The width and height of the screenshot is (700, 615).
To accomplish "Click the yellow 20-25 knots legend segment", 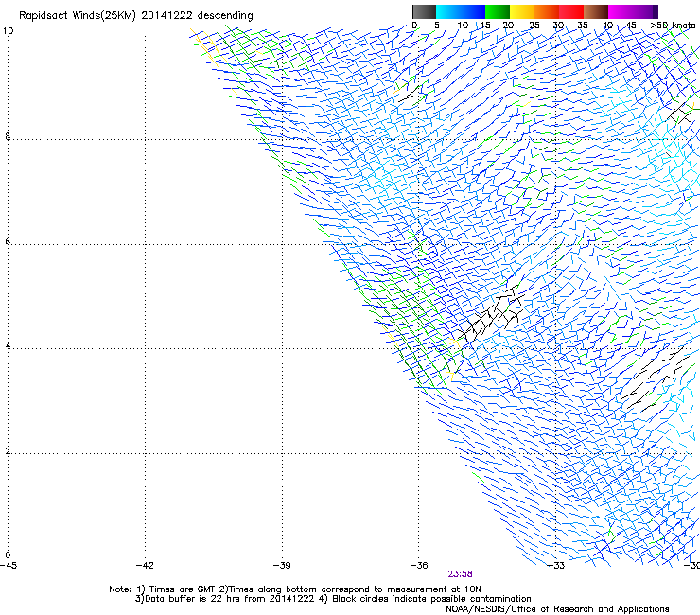I will point(522,11).
